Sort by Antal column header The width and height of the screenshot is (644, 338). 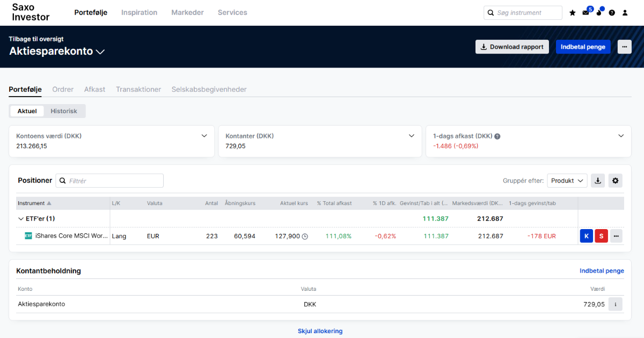[211, 203]
